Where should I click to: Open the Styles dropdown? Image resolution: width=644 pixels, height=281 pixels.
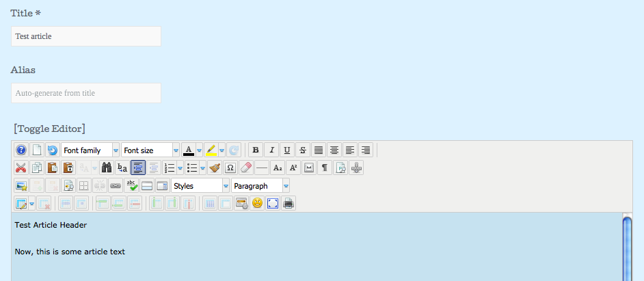coord(200,185)
